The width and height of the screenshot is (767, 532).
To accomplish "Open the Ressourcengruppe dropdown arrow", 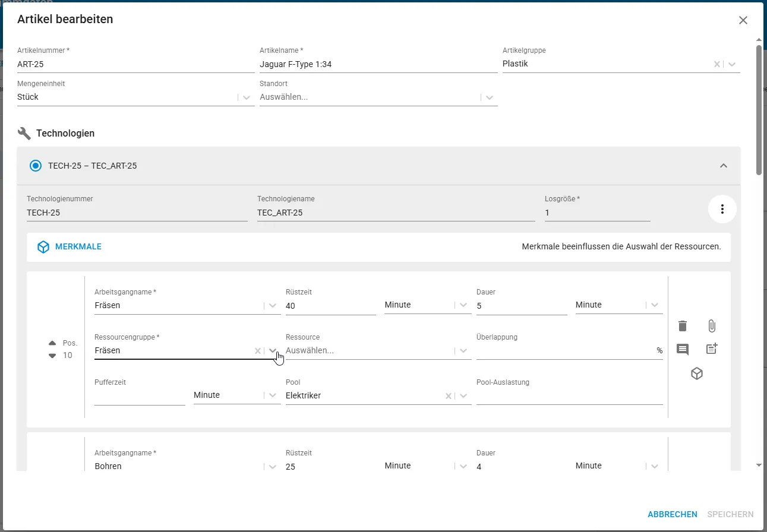I will [x=273, y=351].
